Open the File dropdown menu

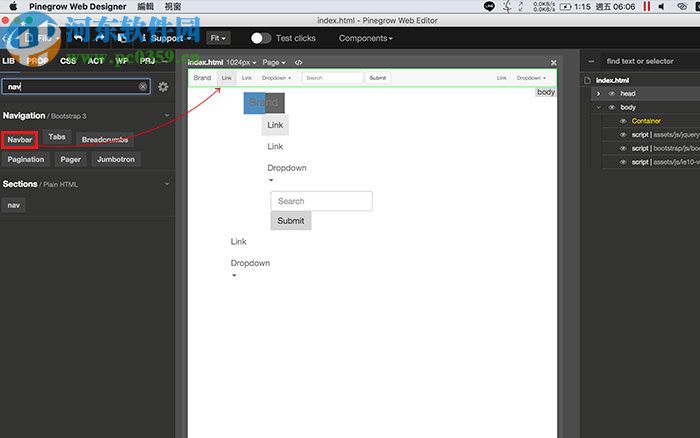click(43, 38)
